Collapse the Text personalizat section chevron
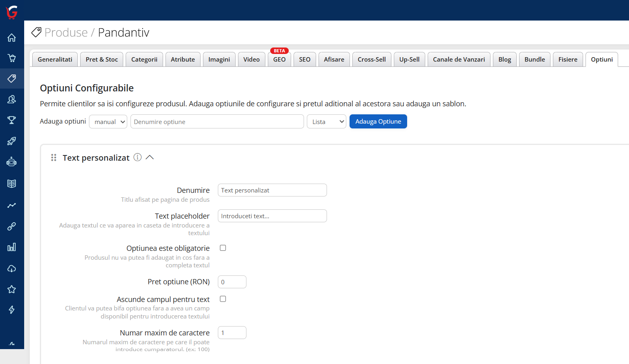Screen dimensions: 629x364 pos(150,157)
